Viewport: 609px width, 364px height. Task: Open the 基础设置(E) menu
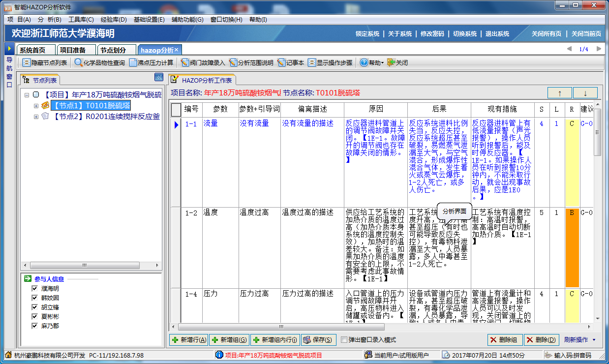point(149,20)
